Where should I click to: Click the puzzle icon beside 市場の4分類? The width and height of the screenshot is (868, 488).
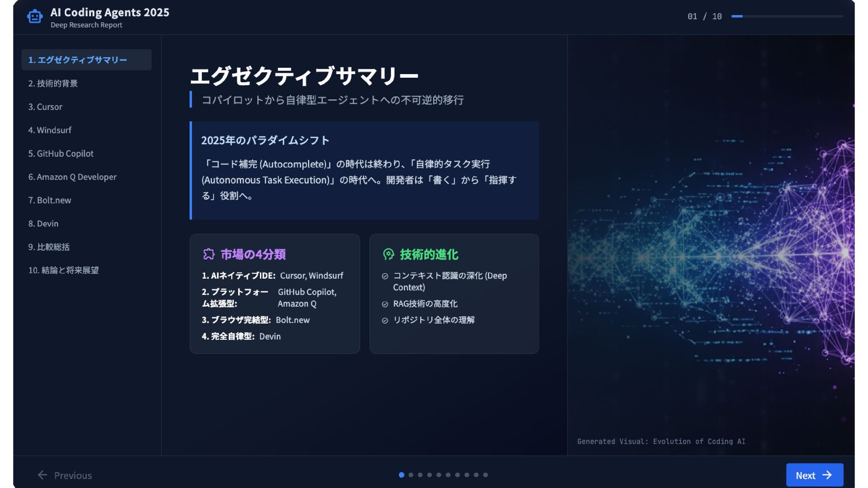[x=208, y=254]
